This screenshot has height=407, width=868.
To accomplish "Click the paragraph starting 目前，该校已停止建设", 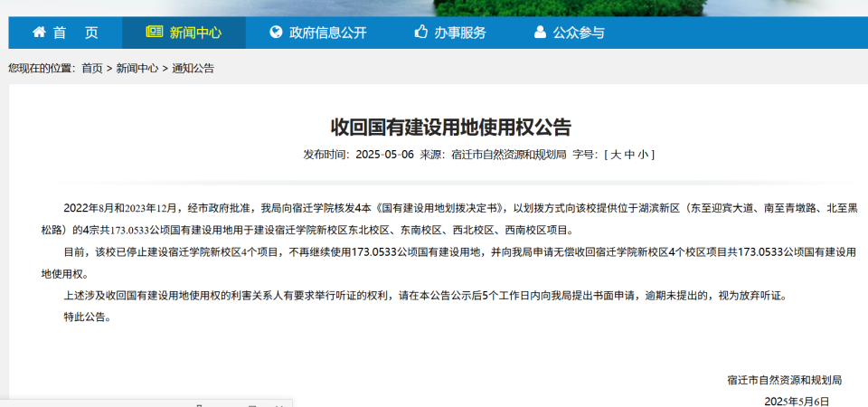I will coord(449,262).
